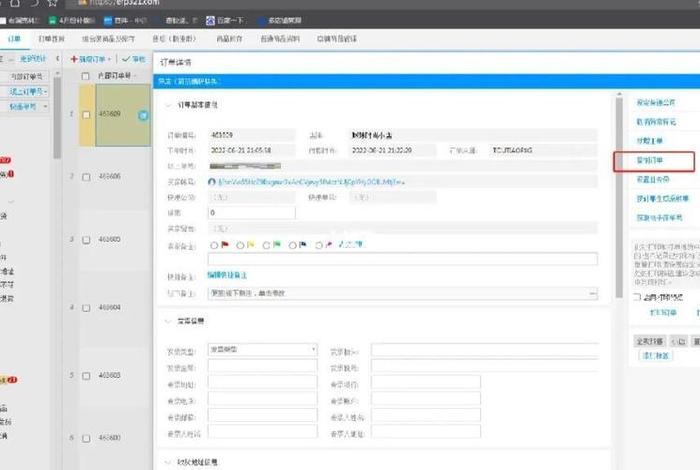Open the third filter dropdown in left panel
The width and height of the screenshot is (700, 470).
46,107
